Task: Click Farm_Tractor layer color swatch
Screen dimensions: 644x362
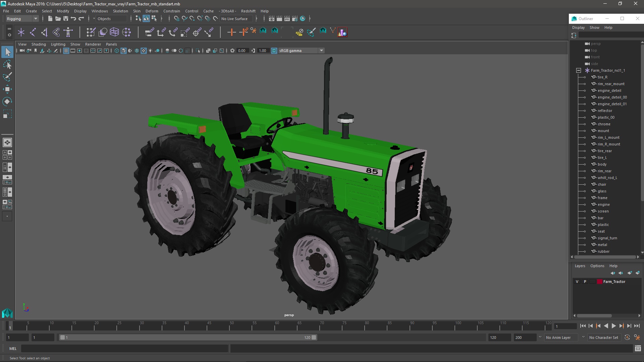Action: click(x=599, y=282)
